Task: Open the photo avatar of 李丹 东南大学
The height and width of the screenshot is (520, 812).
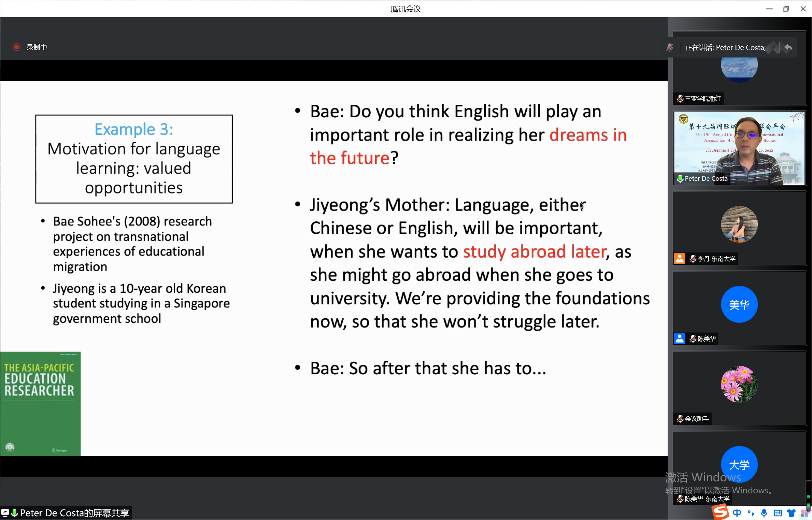Action: click(x=739, y=224)
